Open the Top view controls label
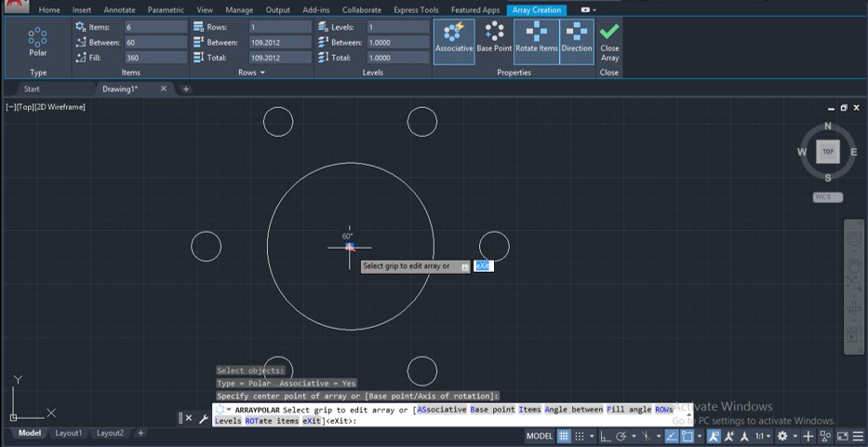Viewport: 868px width, 447px height. pyautogui.click(x=25, y=107)
